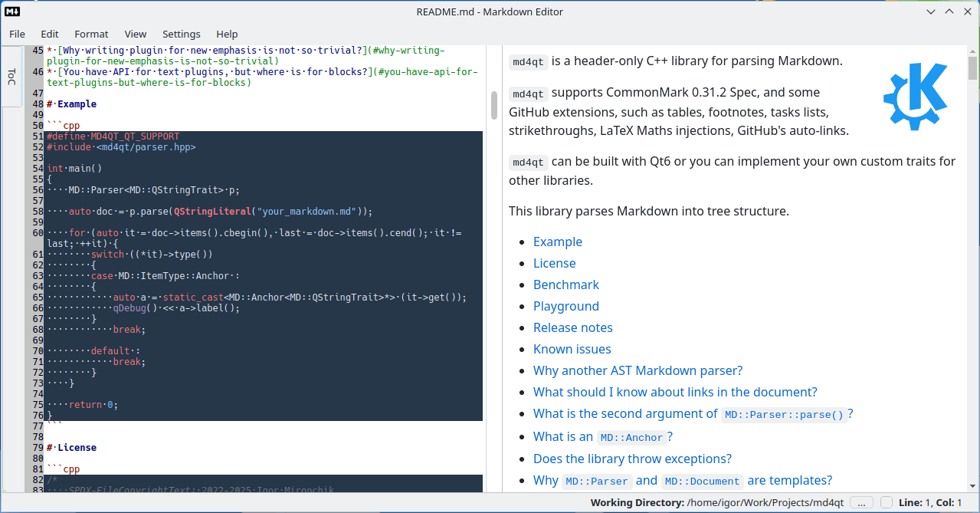Open the ToC side panel tab

coord(11,77)
